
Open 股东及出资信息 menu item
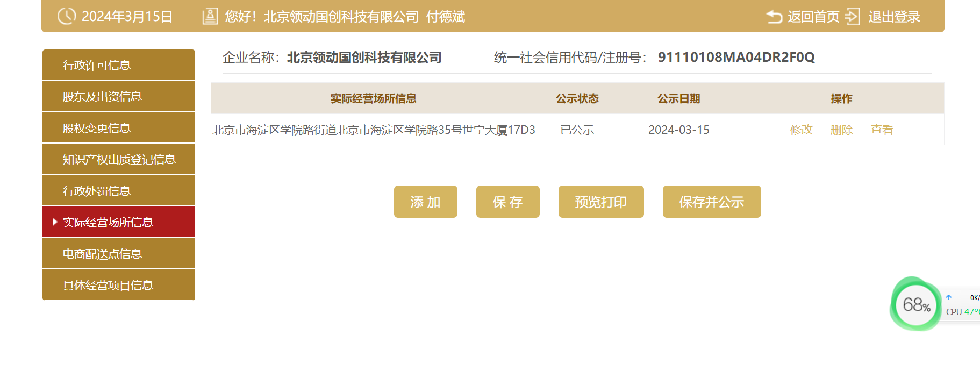pyautogui.click(x=119, y=96)
